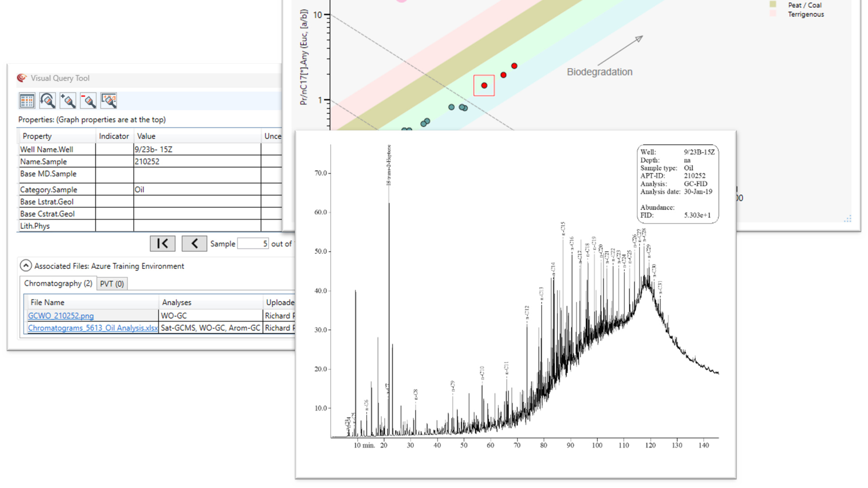This screenshot has height=488, width=868.
Task: Click the value cell 9/23b- 15Z
Action: click(x=197, y=149)
